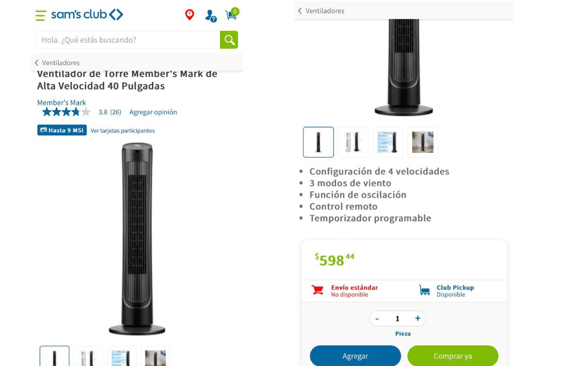The width and height of the screenshot is (588, 366).
Task: Select the white and black fans thumbnail
Action: (x=353, y=142)
